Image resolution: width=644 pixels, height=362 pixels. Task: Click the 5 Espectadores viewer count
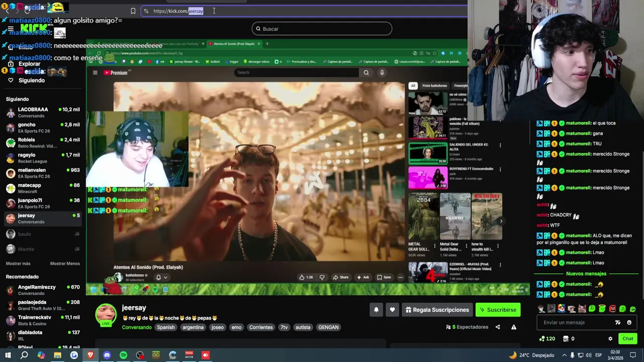pyautogui.click(x=467, y=327)
